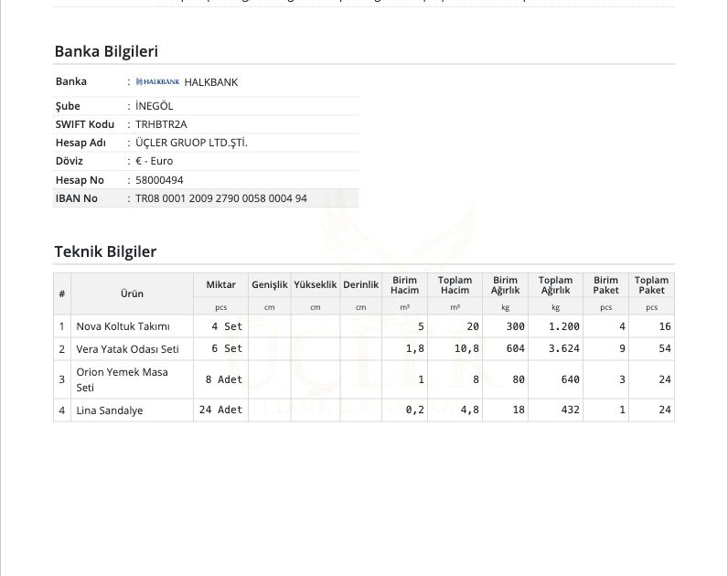Click total volume 4,8 in Lina row

[470, 410]
